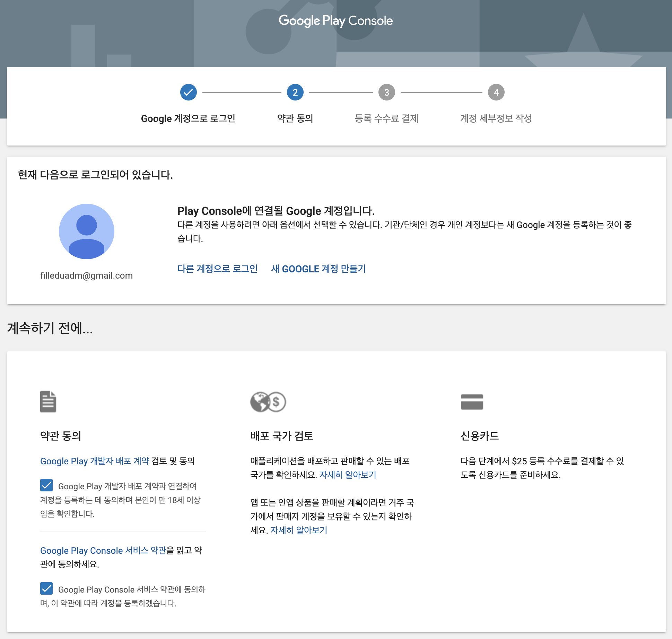Click the filleduadm@gmail.com account email
The height and width of the screenshot is (639, 672).
point(87,275)
